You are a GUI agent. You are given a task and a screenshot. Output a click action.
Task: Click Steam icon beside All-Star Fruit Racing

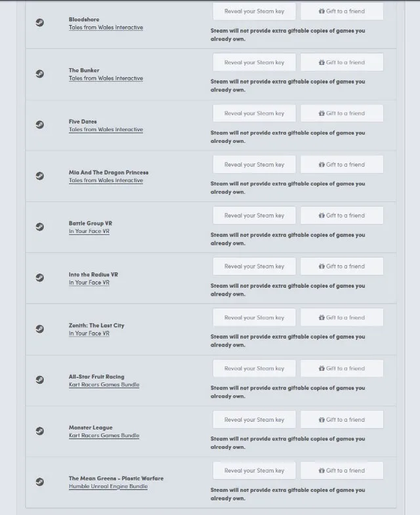pos(40,380)
